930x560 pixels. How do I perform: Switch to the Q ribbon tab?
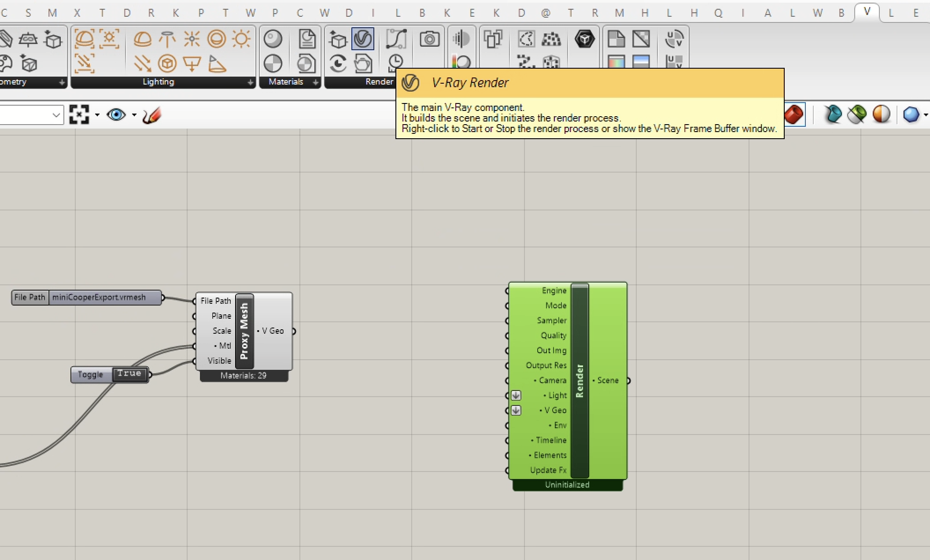pos(718,13)
